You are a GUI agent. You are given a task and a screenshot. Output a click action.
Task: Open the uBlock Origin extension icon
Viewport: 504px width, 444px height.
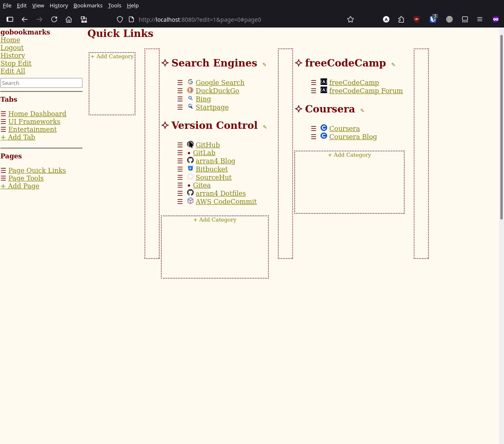pos(417,19)
